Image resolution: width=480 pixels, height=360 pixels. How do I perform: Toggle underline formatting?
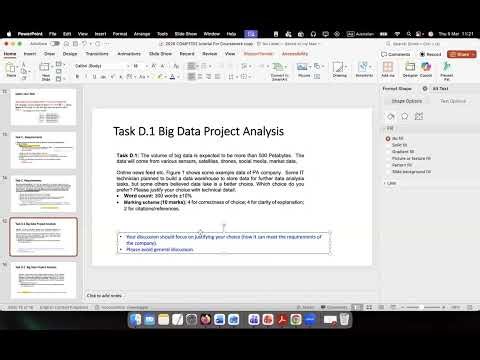click(x=94, y=77)
